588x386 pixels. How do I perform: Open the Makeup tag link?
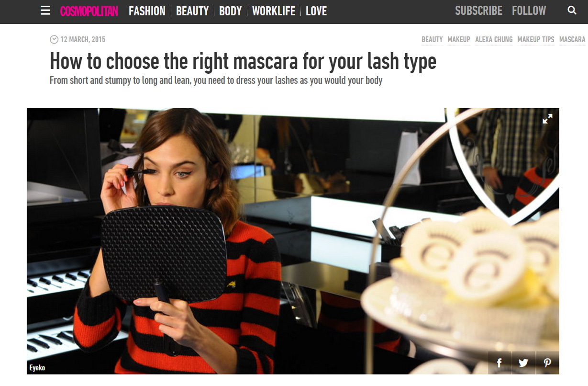point(459,40)
